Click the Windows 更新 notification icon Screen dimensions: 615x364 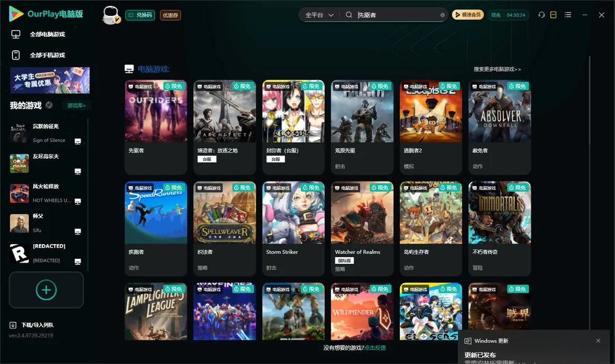point(467,341)
